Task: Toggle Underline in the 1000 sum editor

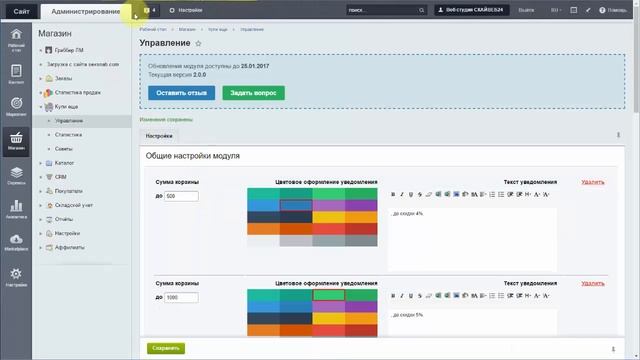Action: [411, 296]
